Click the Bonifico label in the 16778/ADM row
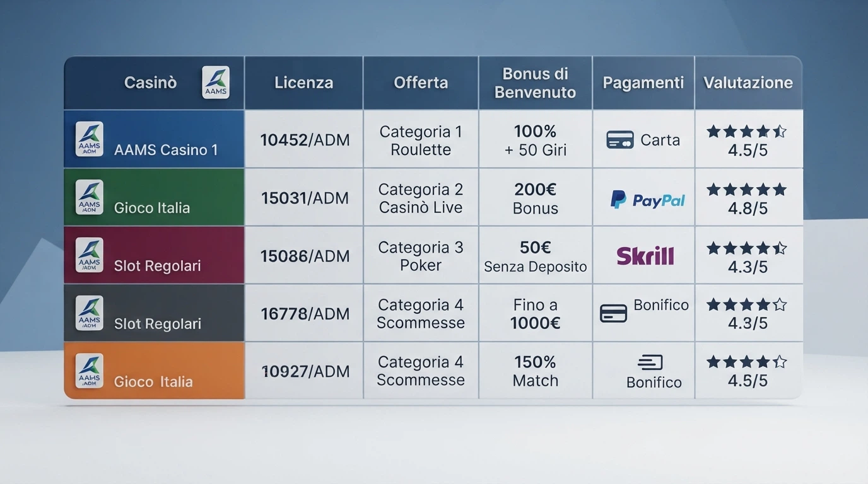 [661, 305]
